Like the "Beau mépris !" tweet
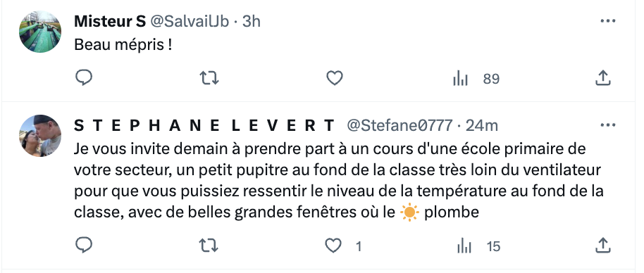Image resolution: width=644 pixels, height=273 pixels. [x=334, y=78]
